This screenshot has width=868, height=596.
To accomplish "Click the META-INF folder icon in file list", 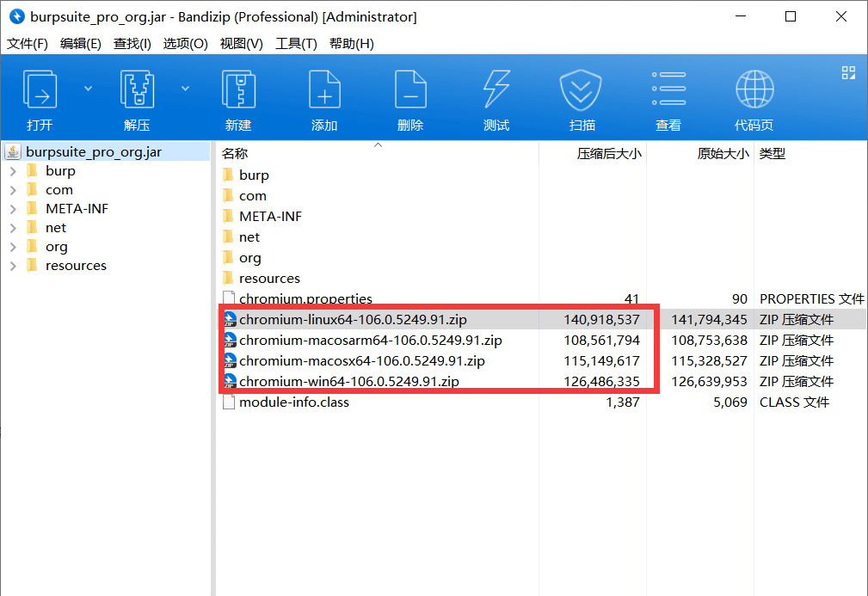I will (228, 217).
